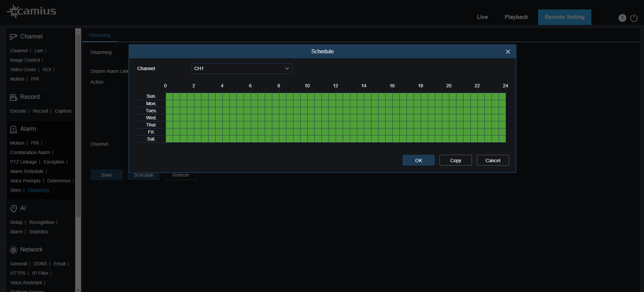Cancel the schedule dialog
Viewport: 644px width, 292px height.
pyautogui.click(x=493, y=160)
